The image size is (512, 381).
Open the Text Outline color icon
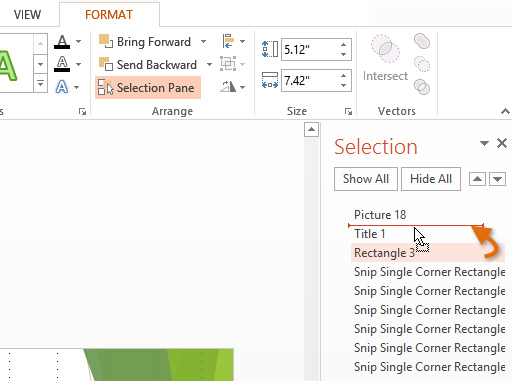tap(62, 64)
